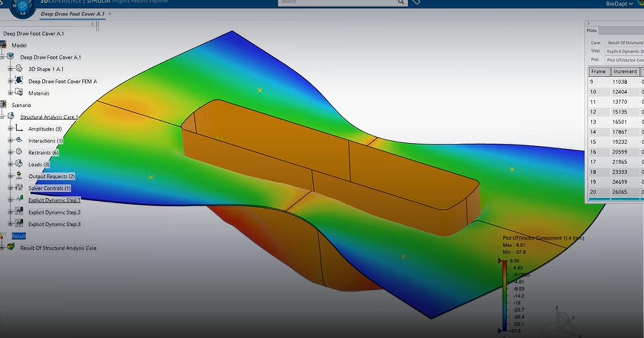Click the Model node icon

4,46
